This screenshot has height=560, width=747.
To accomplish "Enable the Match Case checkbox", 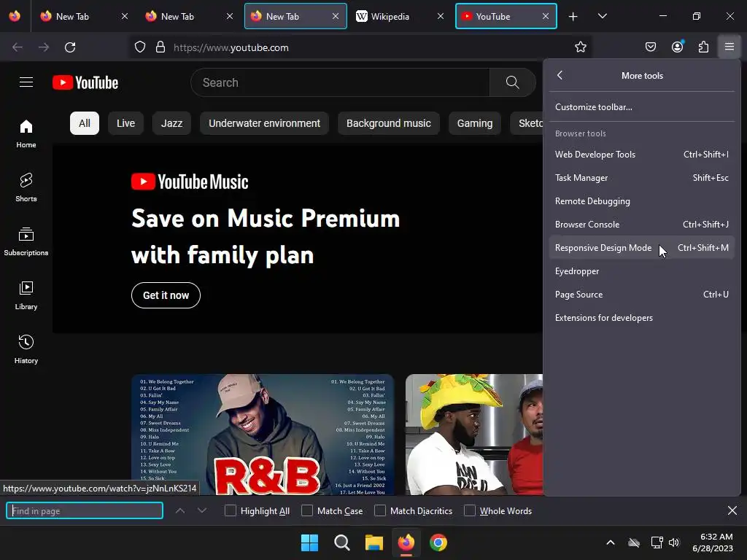I will pyautogui.click(x=307, y=510).
